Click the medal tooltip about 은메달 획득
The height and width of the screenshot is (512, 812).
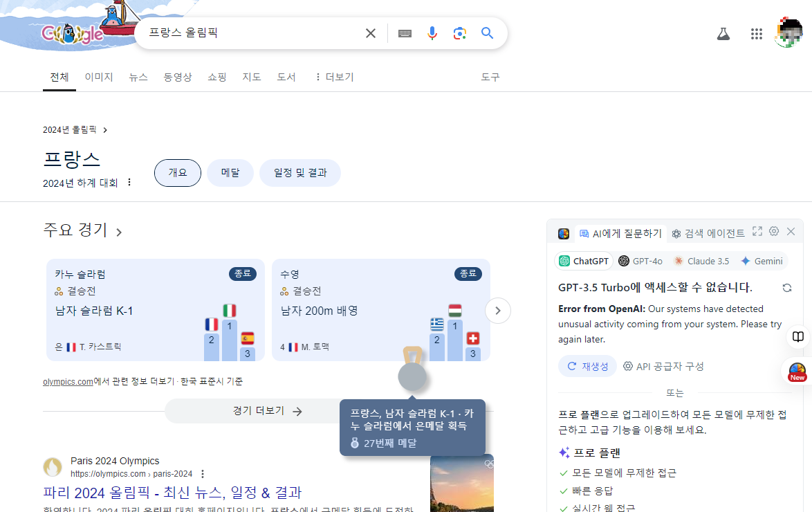pos(412,428)
